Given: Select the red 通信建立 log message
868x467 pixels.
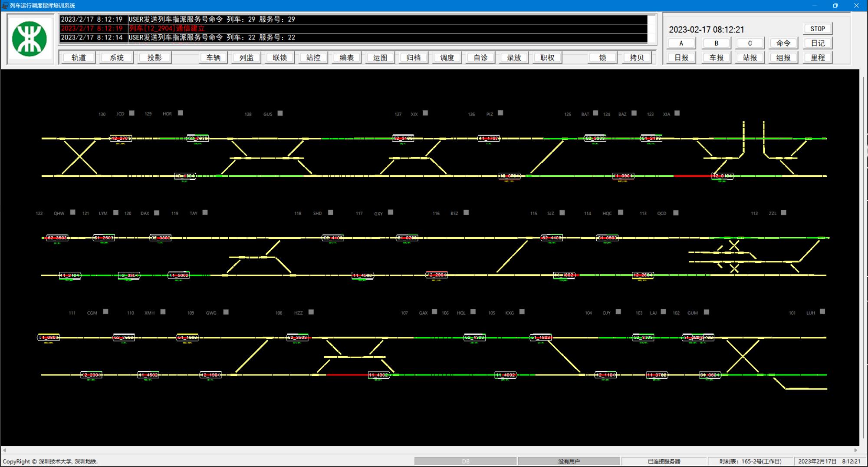Looking at the screenshot, I should coord(167,28).
